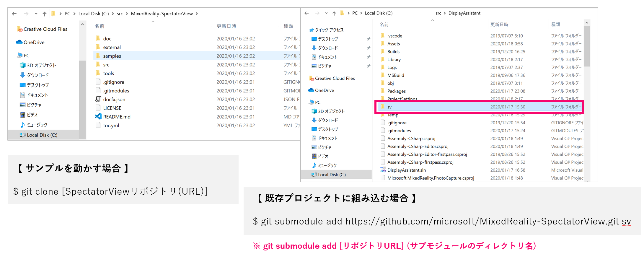Click Forward arrow in left Explorer window
This screenshot has width=644, height=254.
coord(26,14)
